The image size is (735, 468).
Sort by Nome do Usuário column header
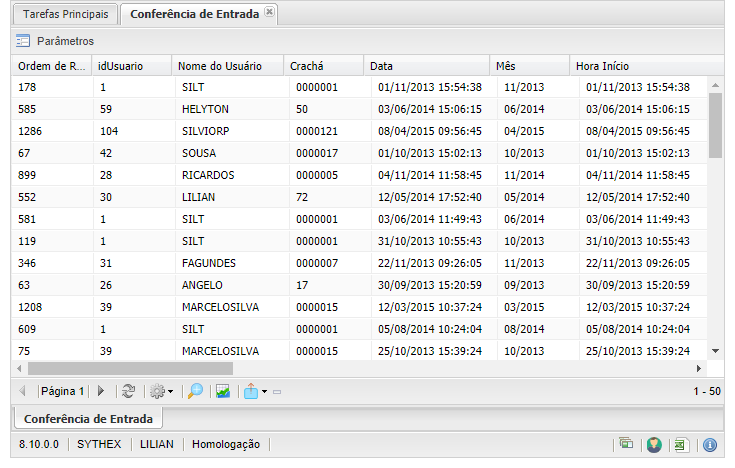coord(228,66)
